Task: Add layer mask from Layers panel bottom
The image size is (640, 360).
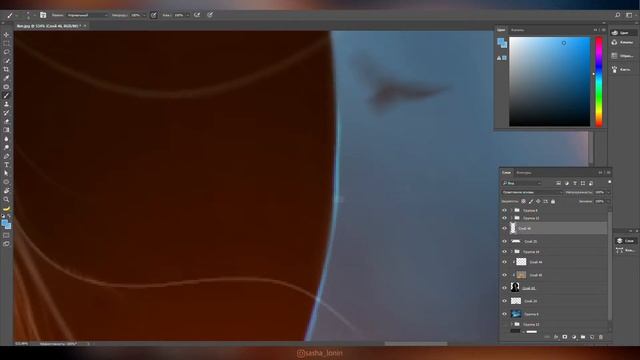Action: (x=565, y=337)
